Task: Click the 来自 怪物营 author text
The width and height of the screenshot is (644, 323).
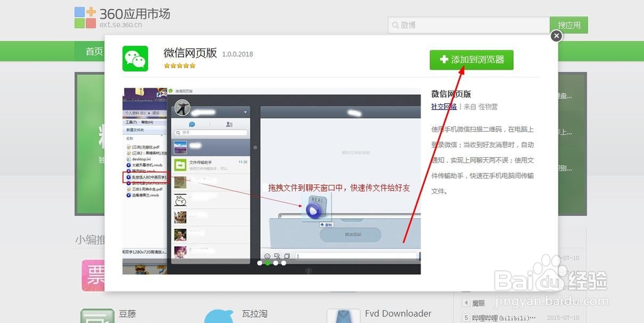Action: [x=480, y=106]
